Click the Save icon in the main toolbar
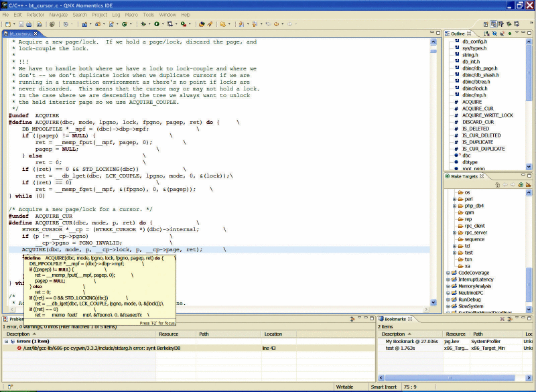 (x=21, y=24)
